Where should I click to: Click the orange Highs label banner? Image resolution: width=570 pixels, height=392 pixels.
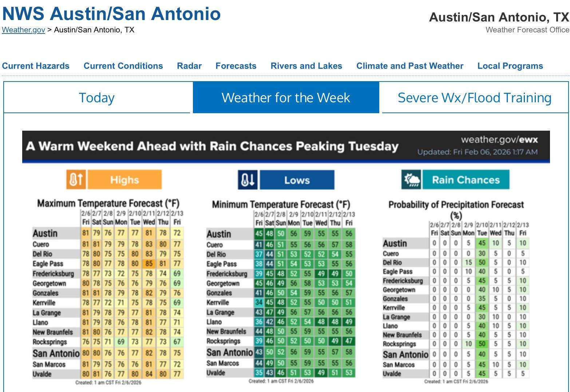coord(124,180)
